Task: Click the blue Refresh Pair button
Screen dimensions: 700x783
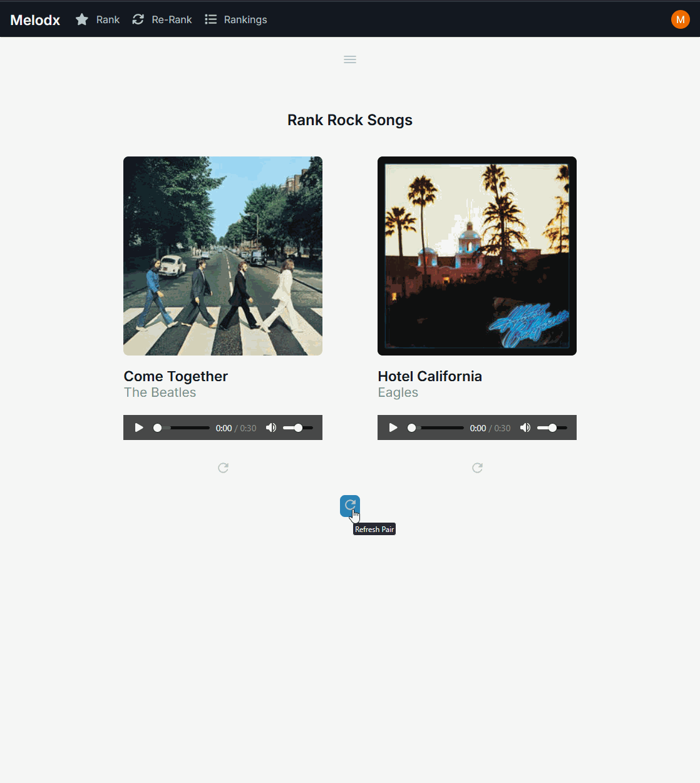Action: coord(350,506)
